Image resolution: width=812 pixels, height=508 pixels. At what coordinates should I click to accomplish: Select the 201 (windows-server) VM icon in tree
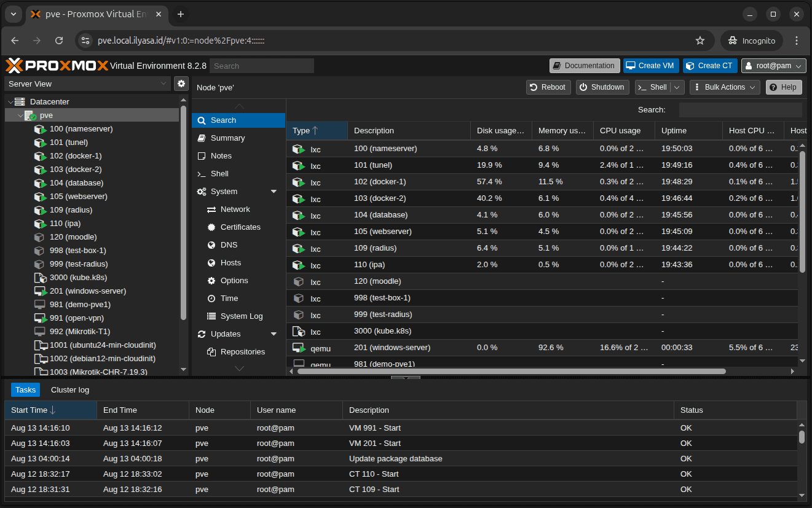(x=40, y=291)
